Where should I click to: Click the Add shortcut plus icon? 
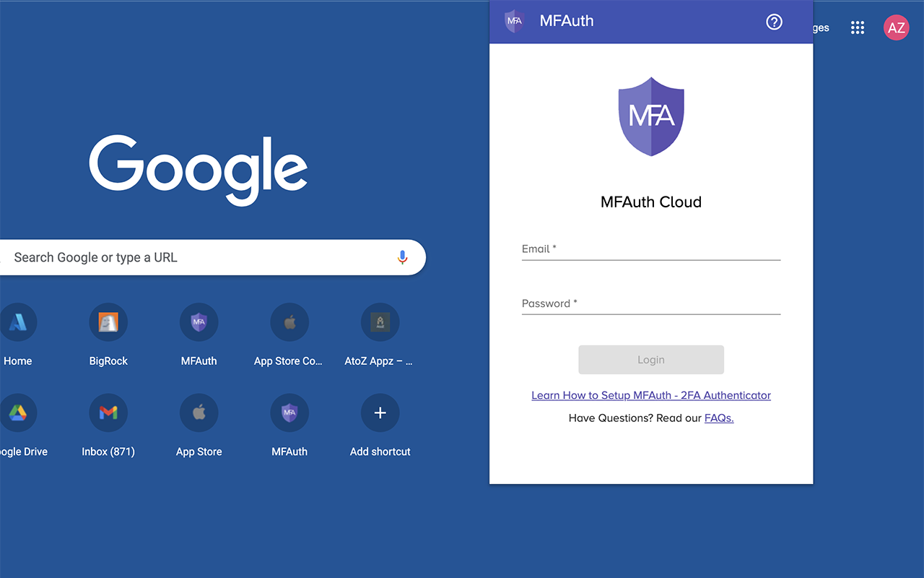pos(380,413)
